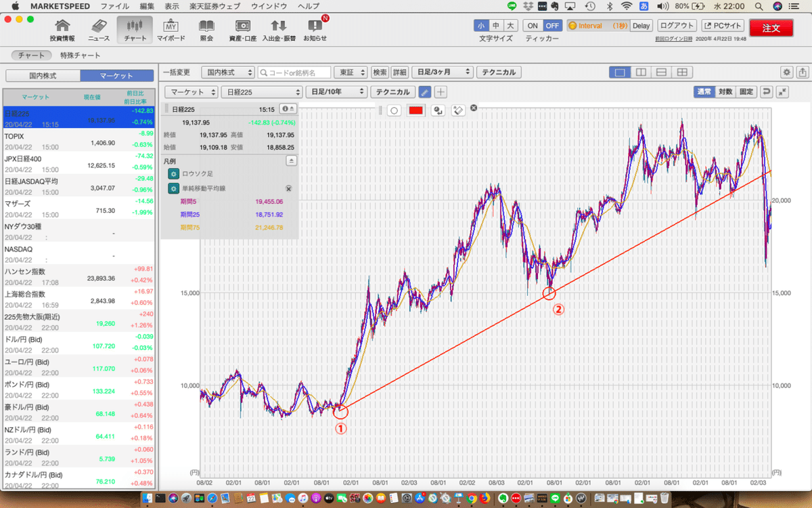812x508 pixels.
Task: Select two-column chart layout
Action: [x=640, y=72]
